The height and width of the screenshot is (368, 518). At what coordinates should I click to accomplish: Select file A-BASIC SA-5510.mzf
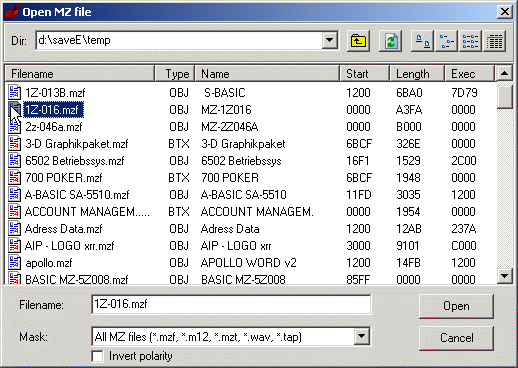77,195
